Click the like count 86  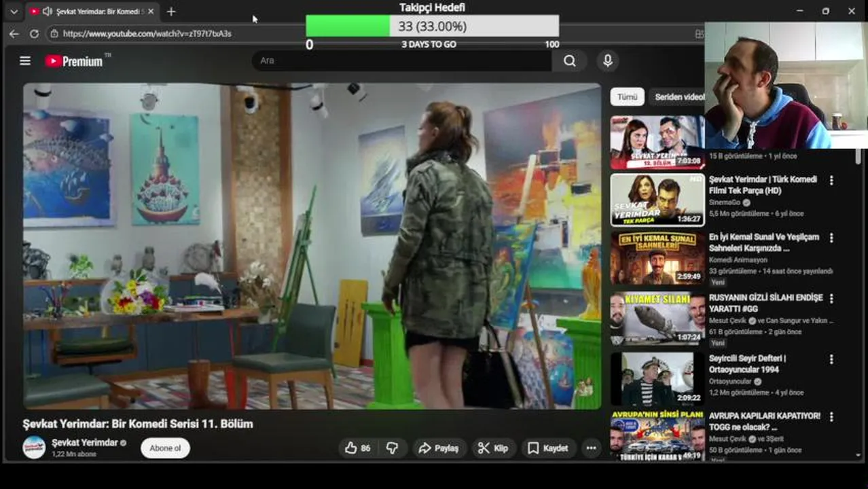[x=365, y=448]
